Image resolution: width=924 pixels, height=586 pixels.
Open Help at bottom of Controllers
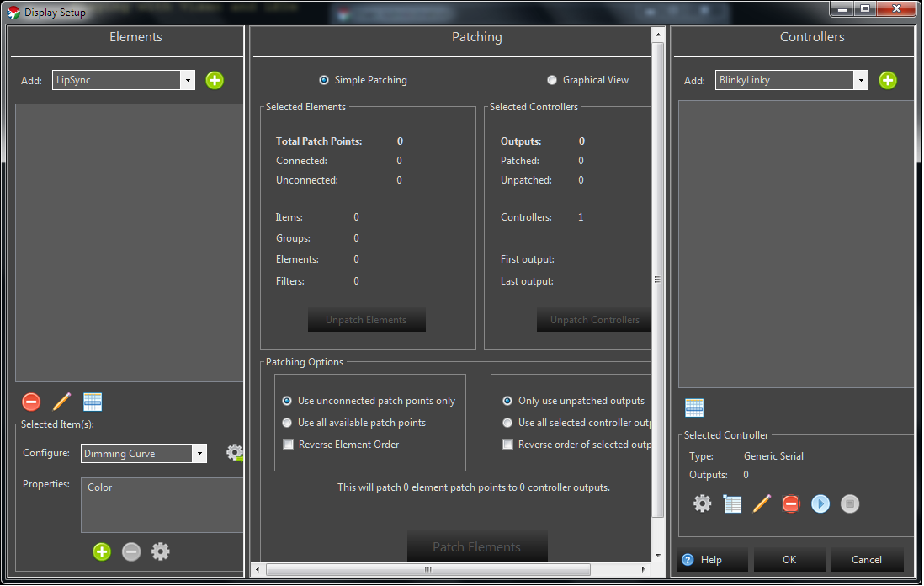[703, 560]
